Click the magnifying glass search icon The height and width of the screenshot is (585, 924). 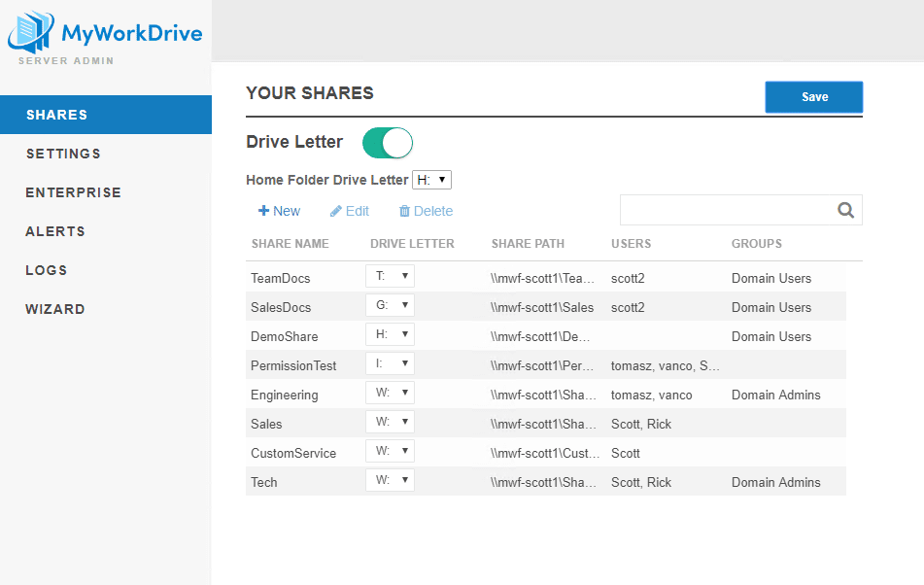pyautogui.click(x=845, y=210)
